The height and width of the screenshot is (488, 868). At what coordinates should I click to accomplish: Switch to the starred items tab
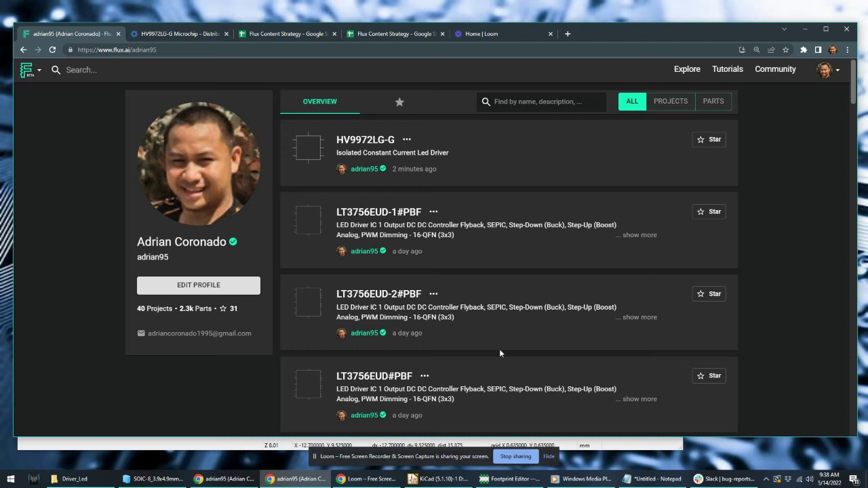pyautogui.click(x=399, y=102)
